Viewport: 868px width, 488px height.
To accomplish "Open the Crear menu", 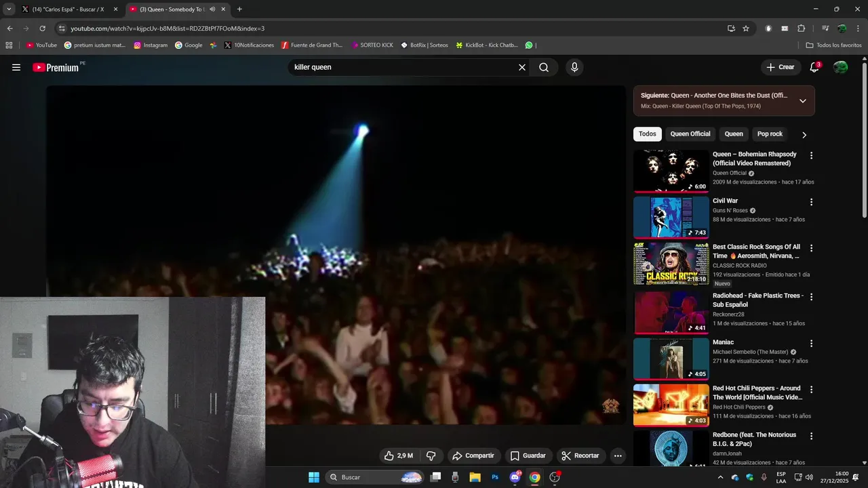I will coord(780,67).
